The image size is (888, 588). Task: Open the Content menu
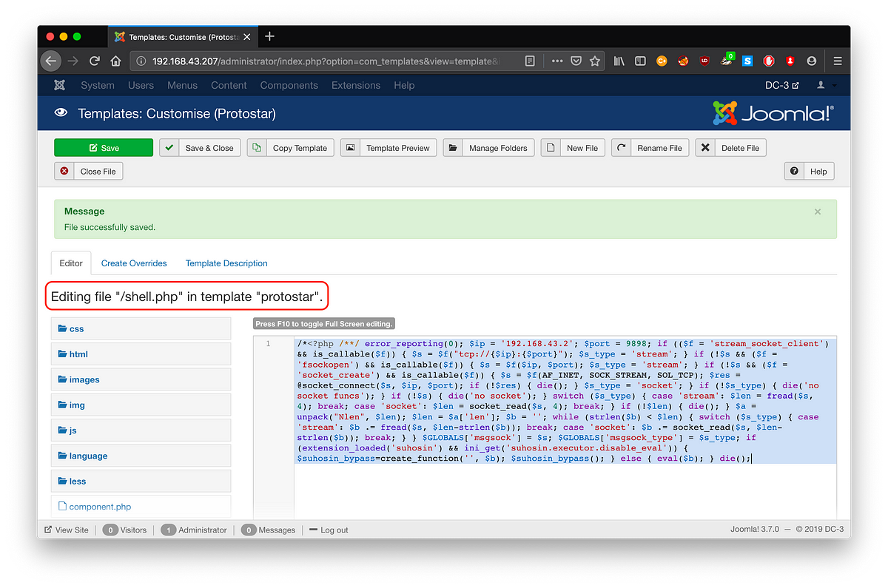click(x=229, y=85)
